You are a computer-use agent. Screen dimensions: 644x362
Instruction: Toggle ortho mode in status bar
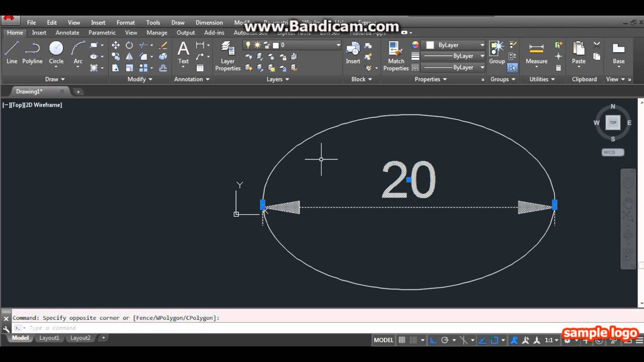pos(433,340)
